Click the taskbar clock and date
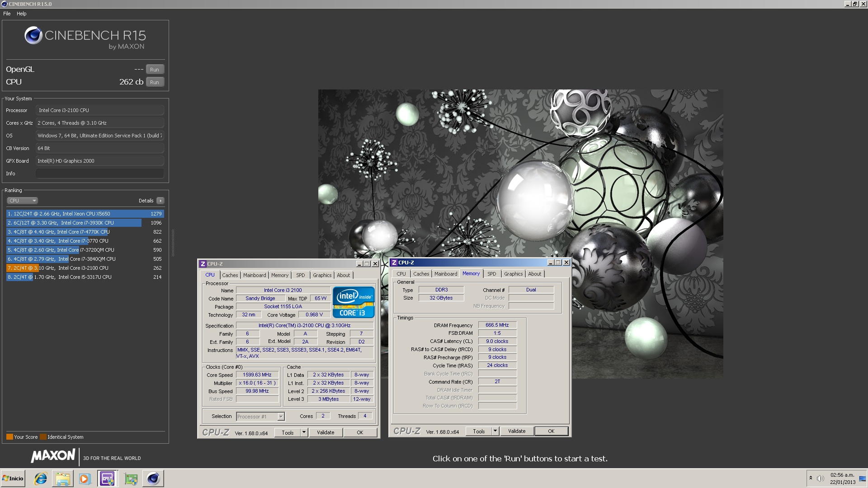The image size is (868, 488). point(842,479)
